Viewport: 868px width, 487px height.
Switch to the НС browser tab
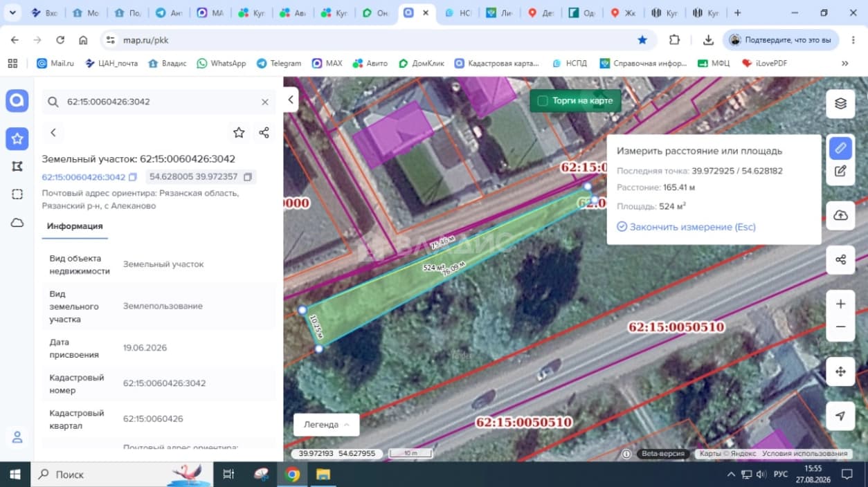(x=458, y=13)
